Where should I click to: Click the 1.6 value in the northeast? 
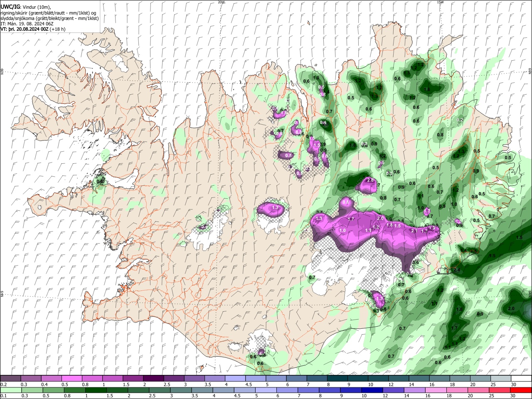(x=427, y=89)
